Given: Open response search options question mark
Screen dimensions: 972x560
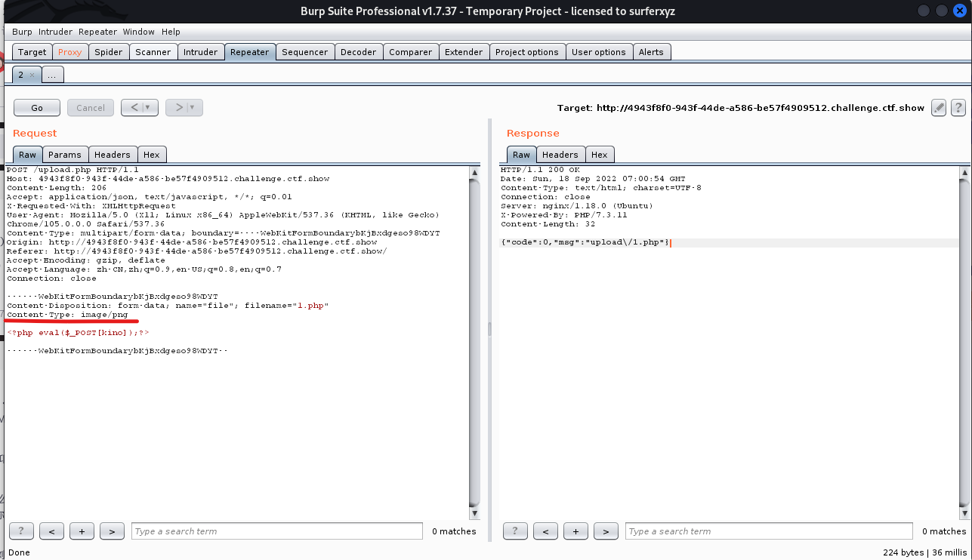Looking at the screenshot, I should pyautogui.click(x=515, y=531).
